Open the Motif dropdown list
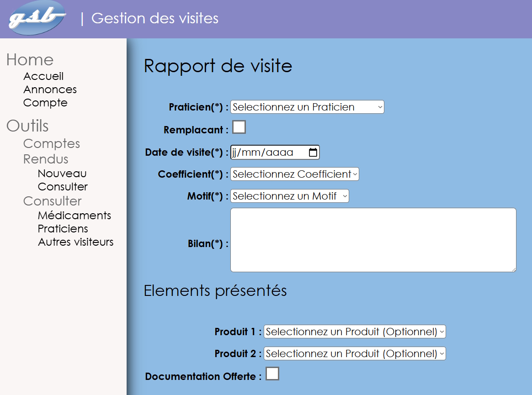Image resolution: width=532 pixels, height=395 pixels. (289, 196)
